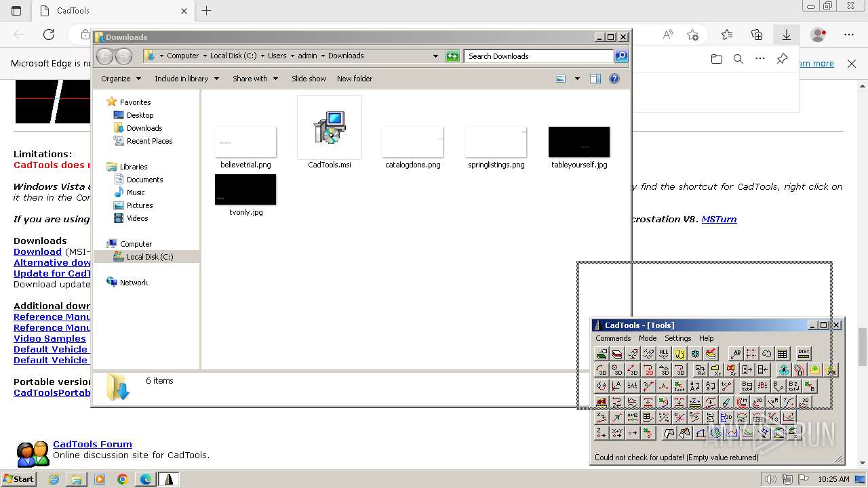Image resolution: width=868 pixels, height=488 pixels.
Task: Click Slide show in Explorer toolbar
Action: (x=309, y=79)
